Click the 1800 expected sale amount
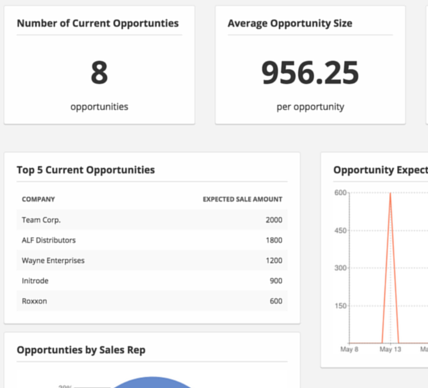Image resolution: width=428 pixels, height=388 pixels. [274, 240]
